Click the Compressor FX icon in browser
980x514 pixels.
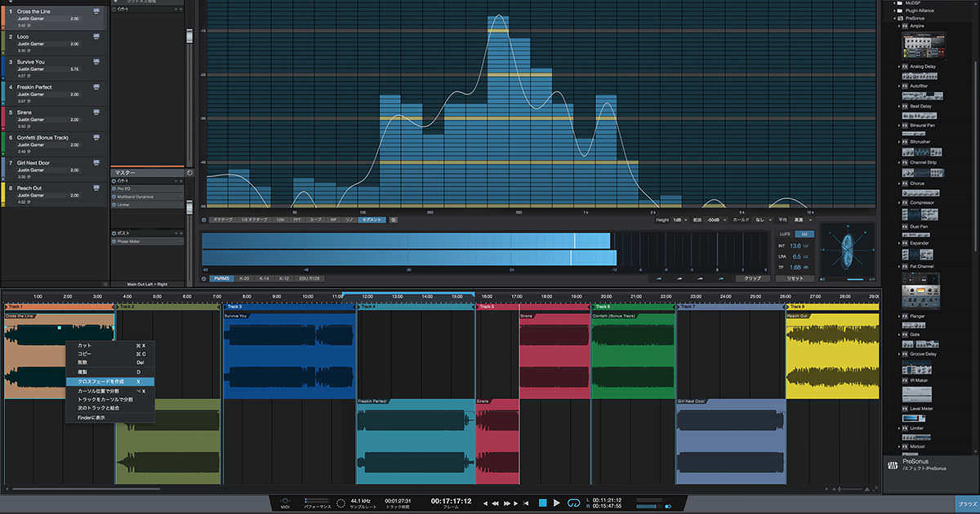(905, 202)
